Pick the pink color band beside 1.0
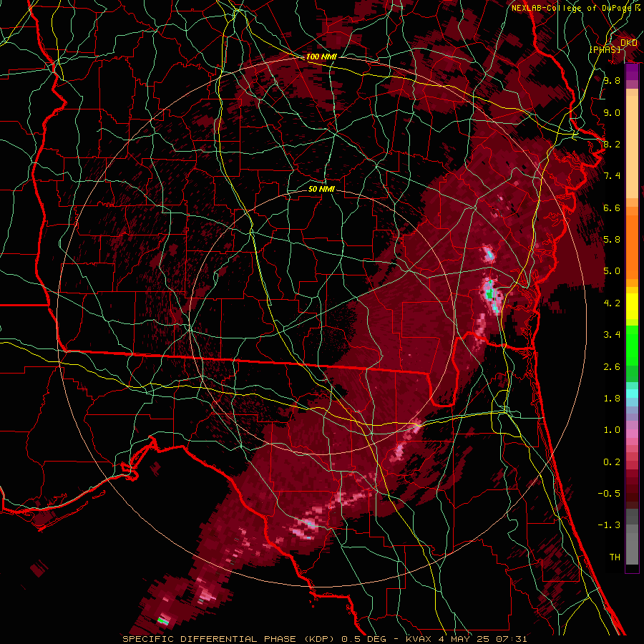This screenshot has height=644, width=644. (632, 433)
